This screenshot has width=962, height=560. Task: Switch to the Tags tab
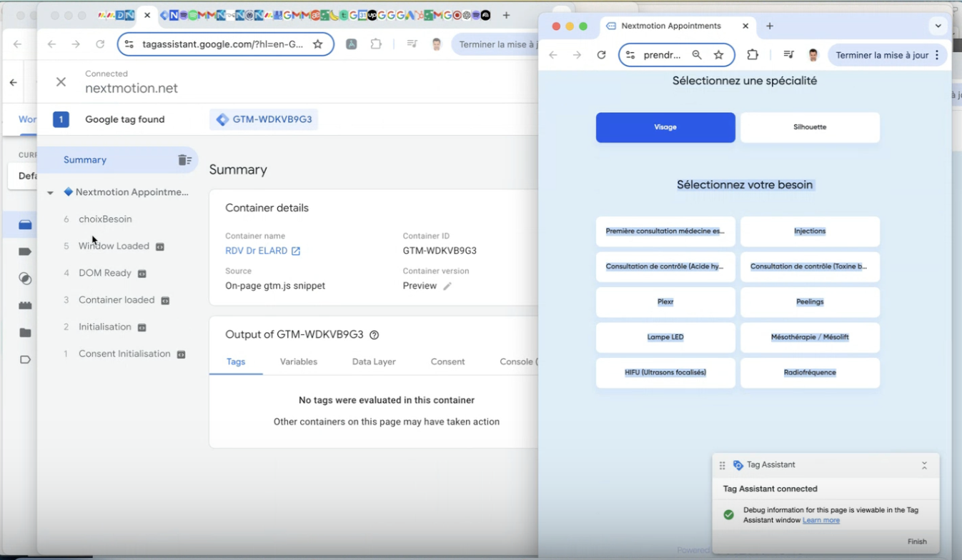(236, 361)
